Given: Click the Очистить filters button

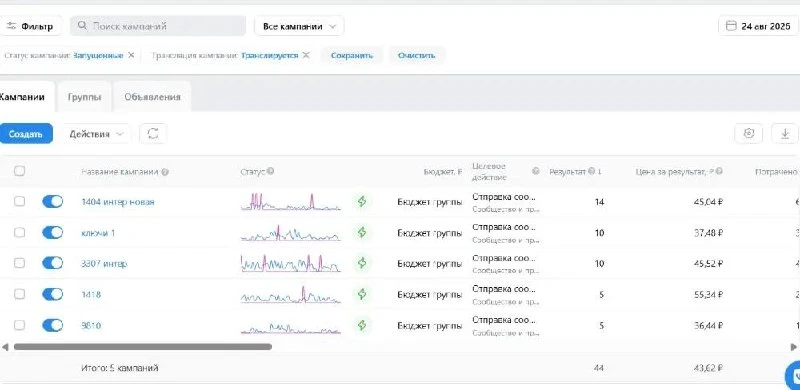Looking at the screenshot, I should point(416,55).
